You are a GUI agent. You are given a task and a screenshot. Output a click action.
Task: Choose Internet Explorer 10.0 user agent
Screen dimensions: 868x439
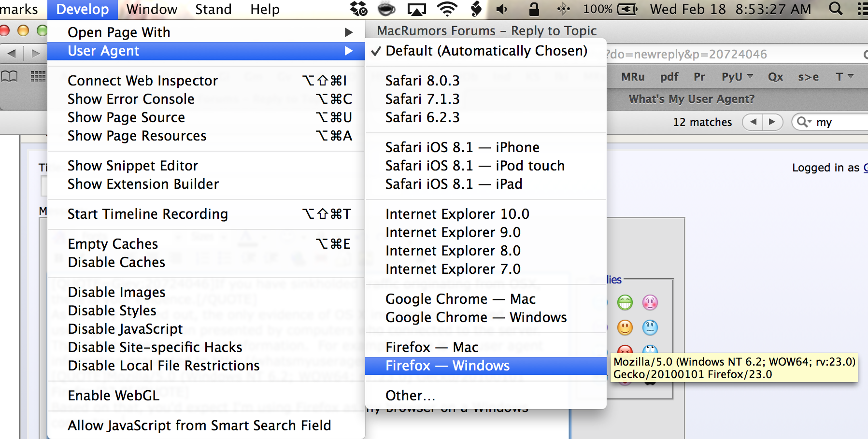[x=486, y=214]
